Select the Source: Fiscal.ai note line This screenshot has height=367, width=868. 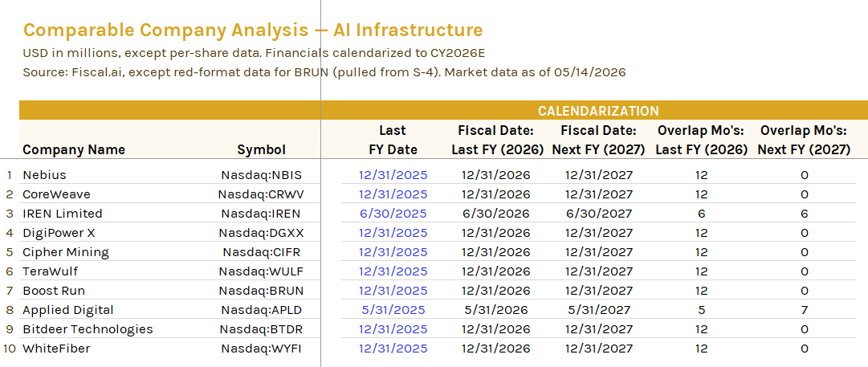click(324, 72)
